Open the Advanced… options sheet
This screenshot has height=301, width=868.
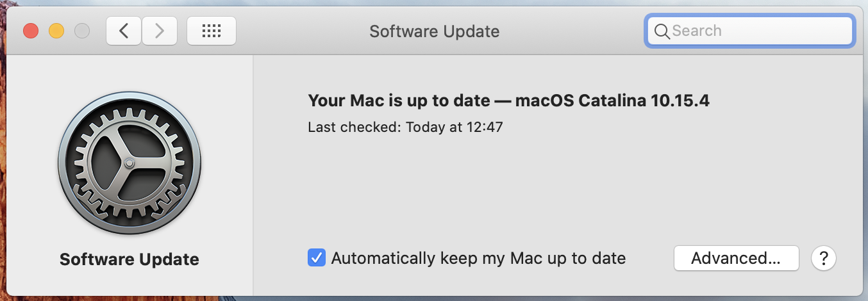click(736, 258)
